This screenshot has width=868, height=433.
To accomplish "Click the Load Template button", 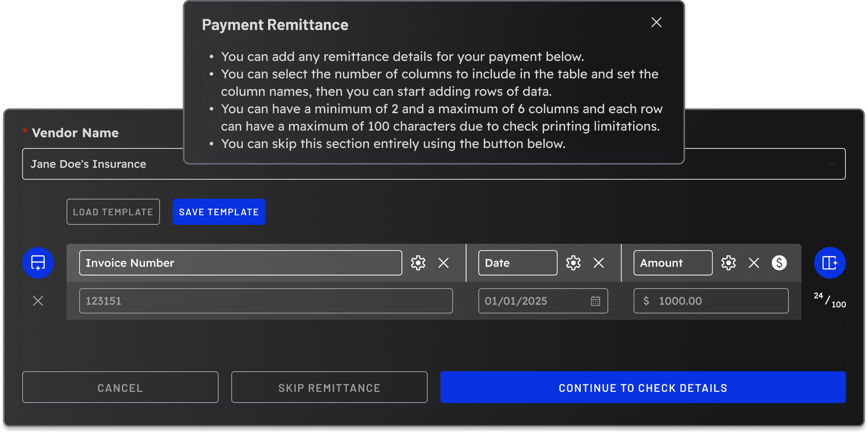I will (113, 212).
